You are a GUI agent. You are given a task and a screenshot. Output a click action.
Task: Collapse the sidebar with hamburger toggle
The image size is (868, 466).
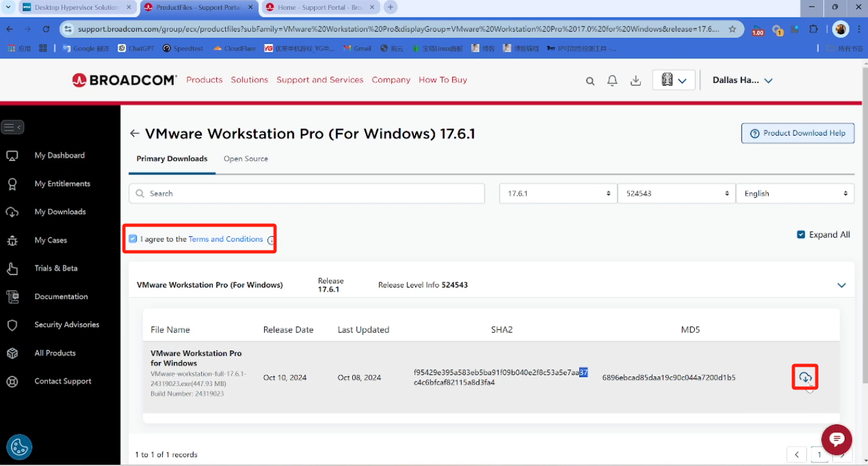12,127
